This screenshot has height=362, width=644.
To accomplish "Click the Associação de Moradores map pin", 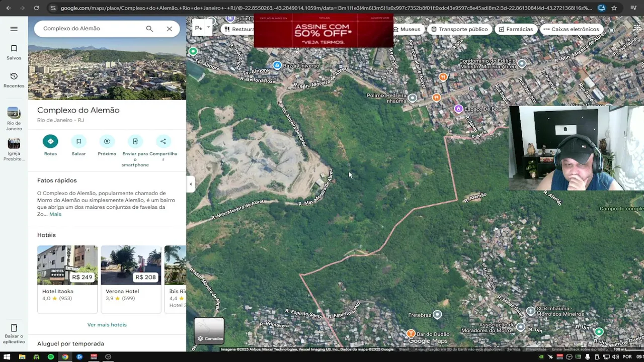I will coord(521,327).
